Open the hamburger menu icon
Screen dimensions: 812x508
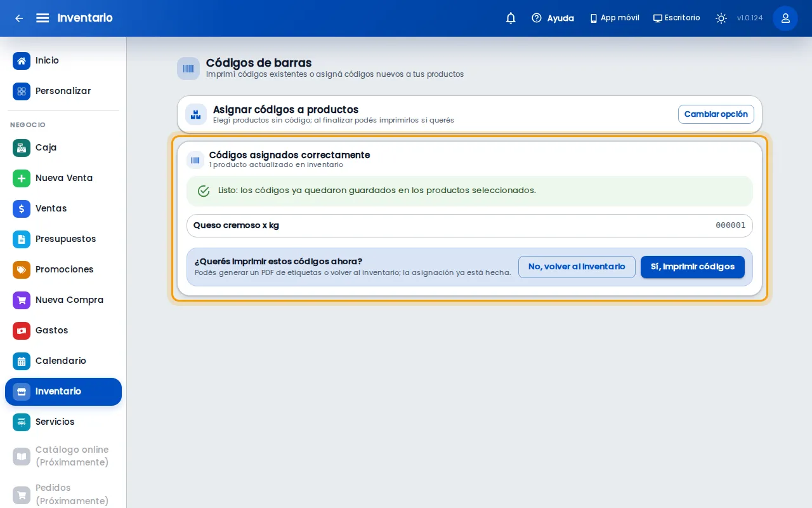(x=43, y=18)
